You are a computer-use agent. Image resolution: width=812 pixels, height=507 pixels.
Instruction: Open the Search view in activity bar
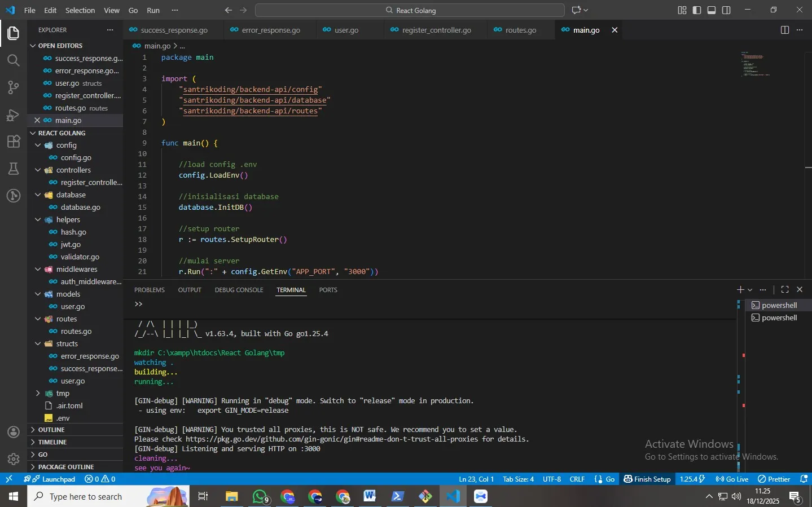point(14,60)
